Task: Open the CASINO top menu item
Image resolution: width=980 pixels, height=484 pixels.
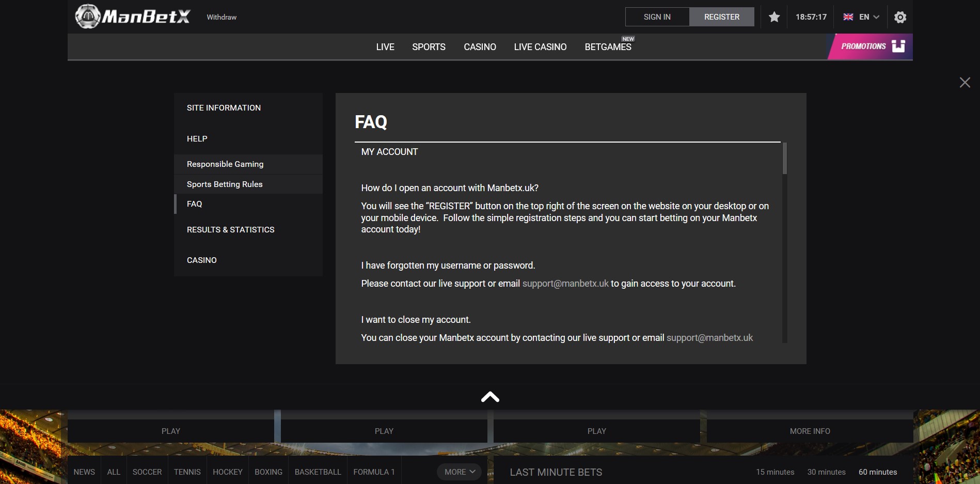Action: click(480, 47)
